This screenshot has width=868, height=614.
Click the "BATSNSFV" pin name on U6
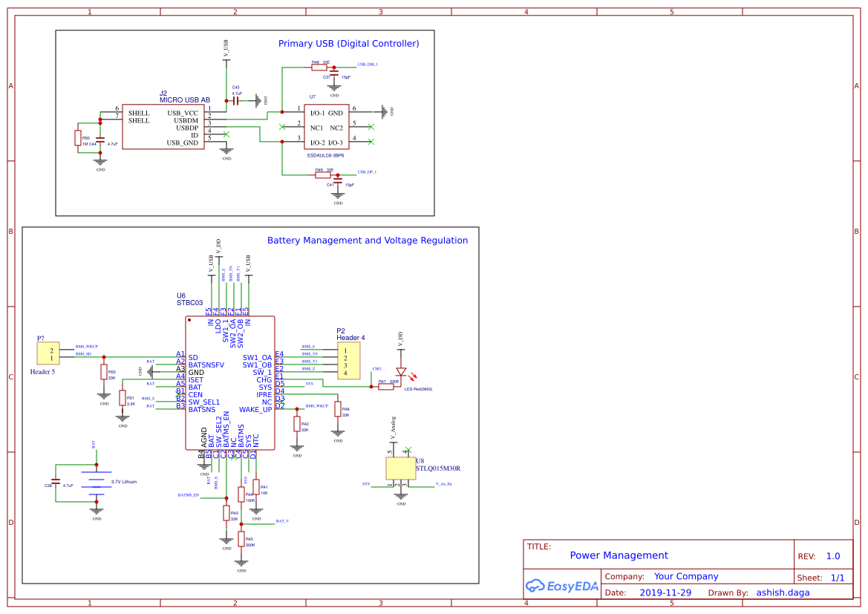coord(206,365)
